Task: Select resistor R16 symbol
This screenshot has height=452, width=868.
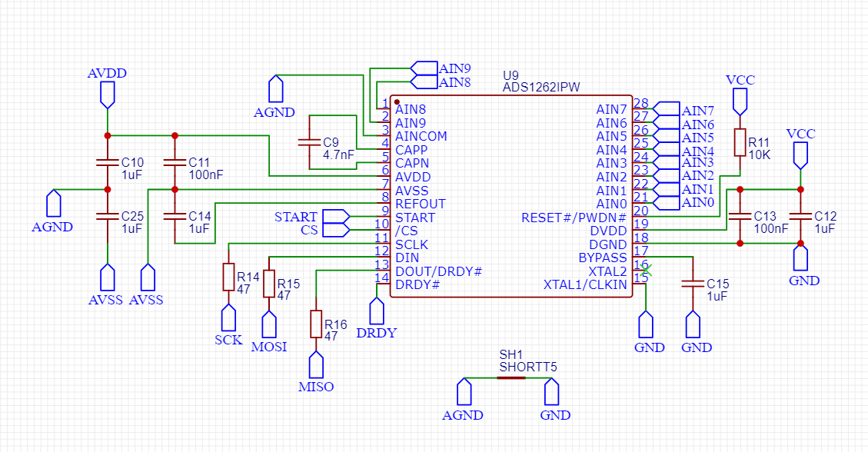Action: (x=316, y=324)
